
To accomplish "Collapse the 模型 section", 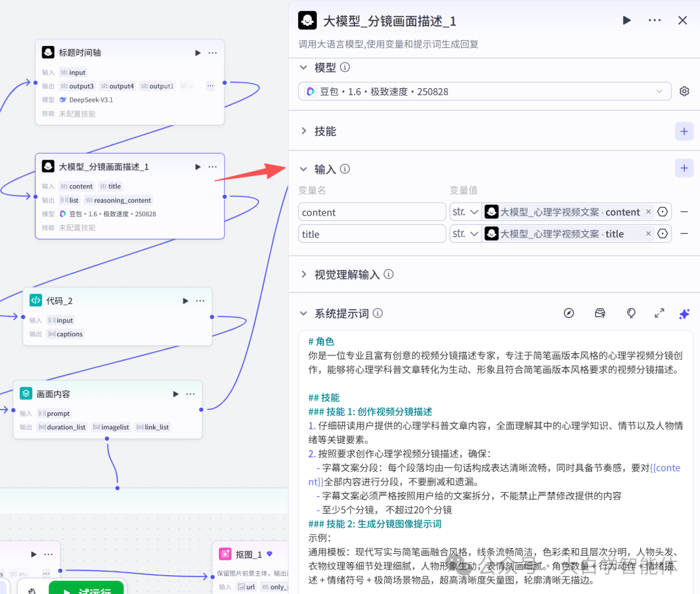I will click(303, 67).
